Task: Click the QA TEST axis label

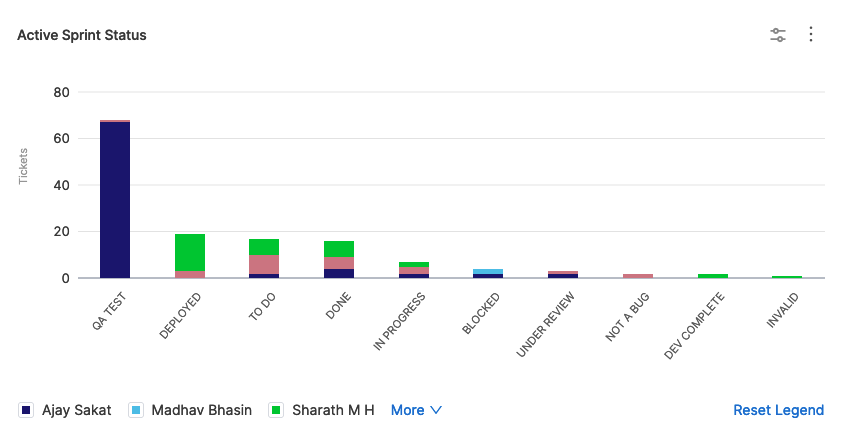Action: coord(107,311)
